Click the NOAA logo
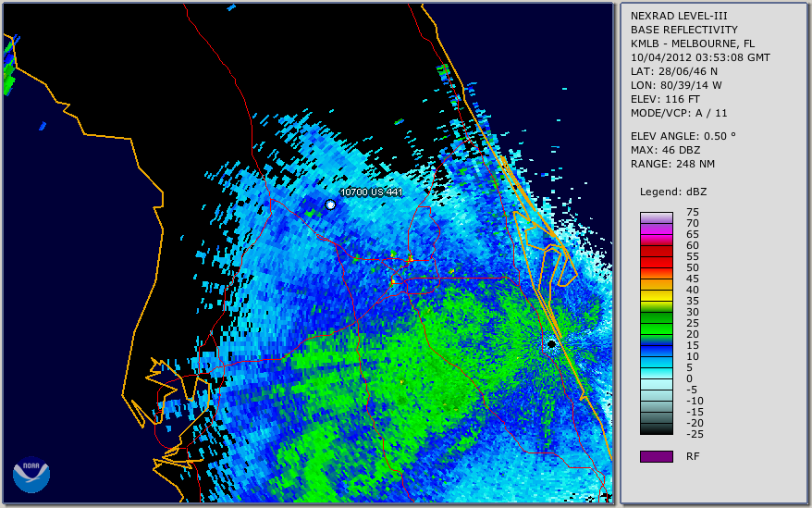The height and width of the screenshot is (508, 812). pos(31,474)
